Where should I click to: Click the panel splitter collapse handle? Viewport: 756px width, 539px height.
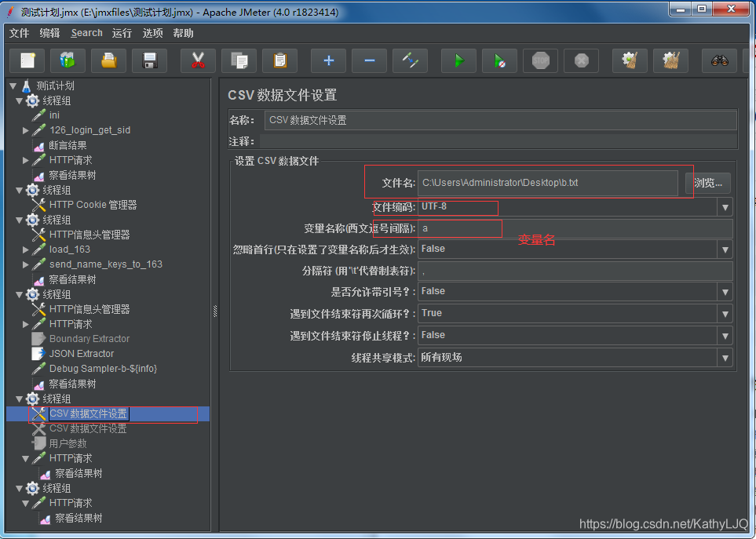pos(215,311)
